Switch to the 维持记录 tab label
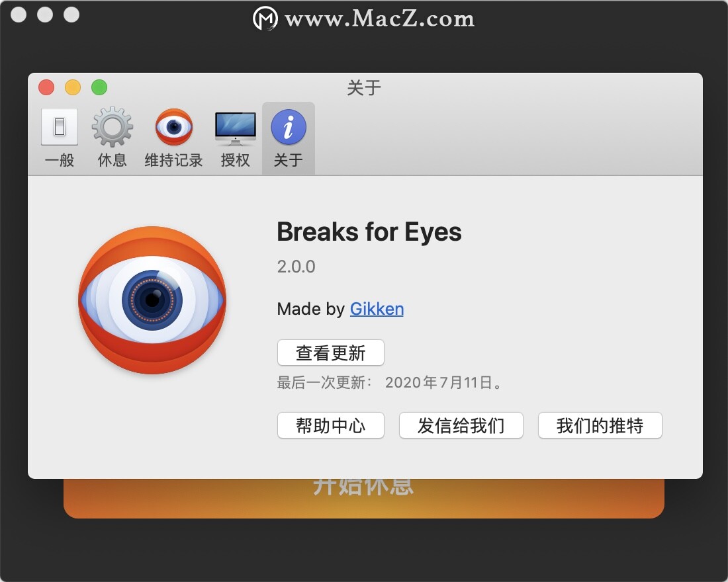Screen dimensions: 728x582 pos(173,160)
